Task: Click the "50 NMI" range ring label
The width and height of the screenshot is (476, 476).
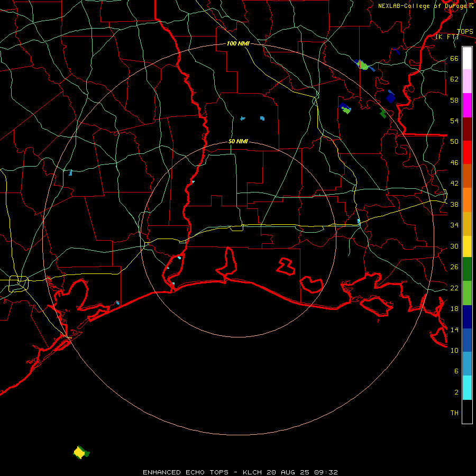Action: [x=238, y=141]
